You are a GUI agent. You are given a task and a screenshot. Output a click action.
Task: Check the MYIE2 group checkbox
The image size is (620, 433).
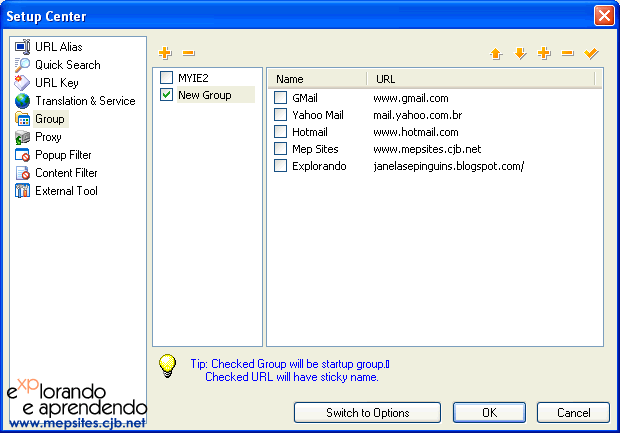(166, 78)
